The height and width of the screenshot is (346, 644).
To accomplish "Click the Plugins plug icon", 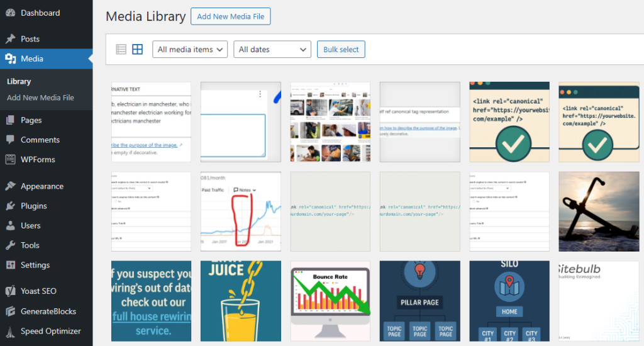I will [10, 206].
